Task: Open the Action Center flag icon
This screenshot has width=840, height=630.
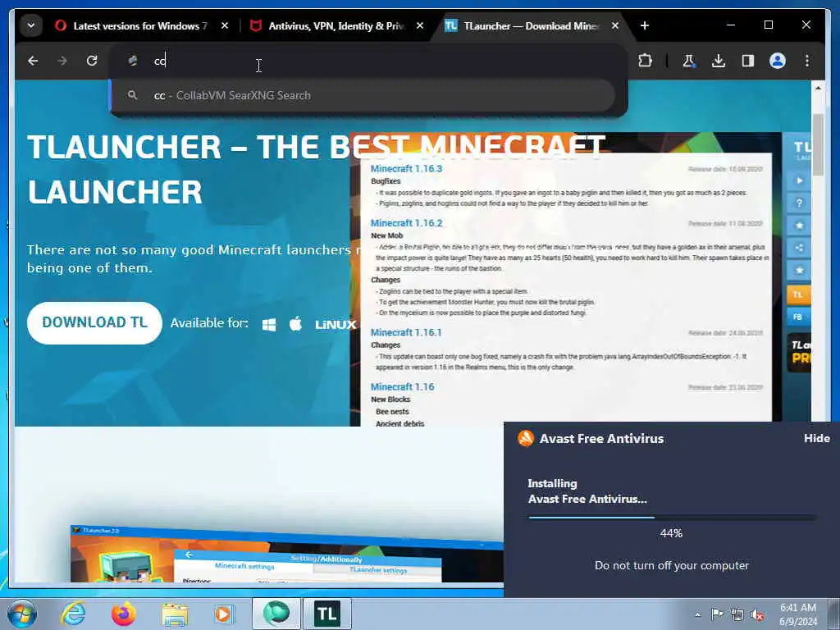Action: click(x=716, y=614)
